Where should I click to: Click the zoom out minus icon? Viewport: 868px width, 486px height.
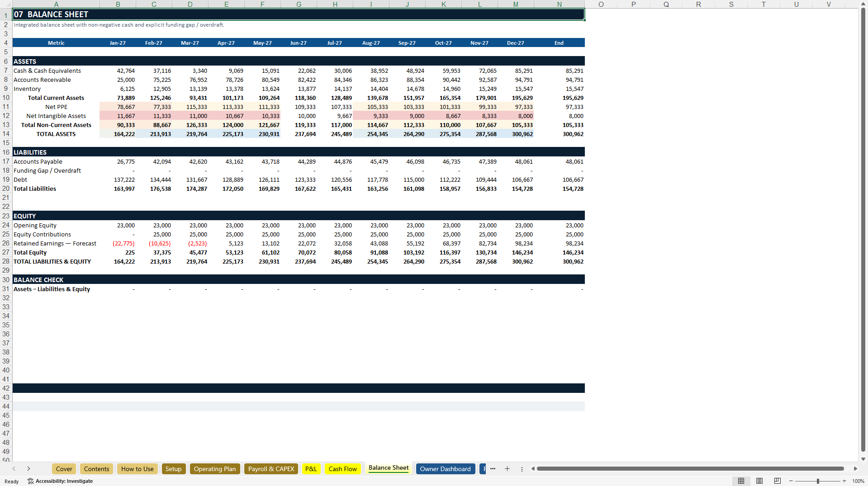791,481
